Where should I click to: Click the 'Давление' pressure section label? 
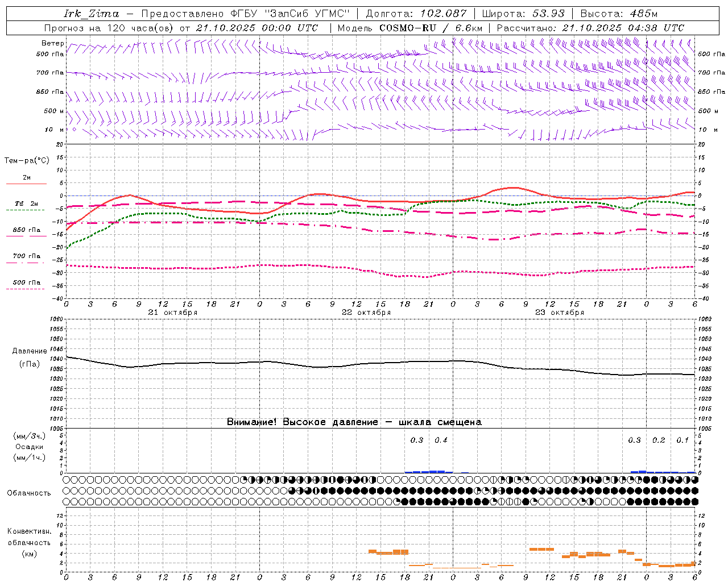click(x=30, y=351)
